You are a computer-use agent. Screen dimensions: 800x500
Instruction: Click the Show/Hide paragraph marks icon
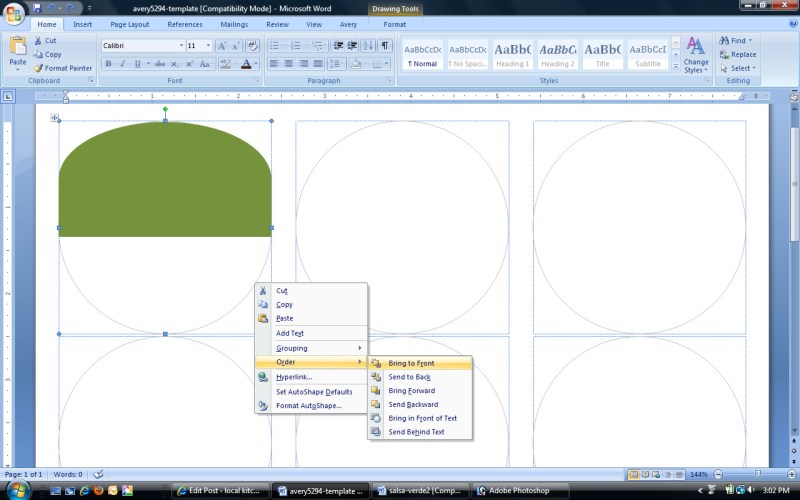pyautogui.click(x=385, y=46)
